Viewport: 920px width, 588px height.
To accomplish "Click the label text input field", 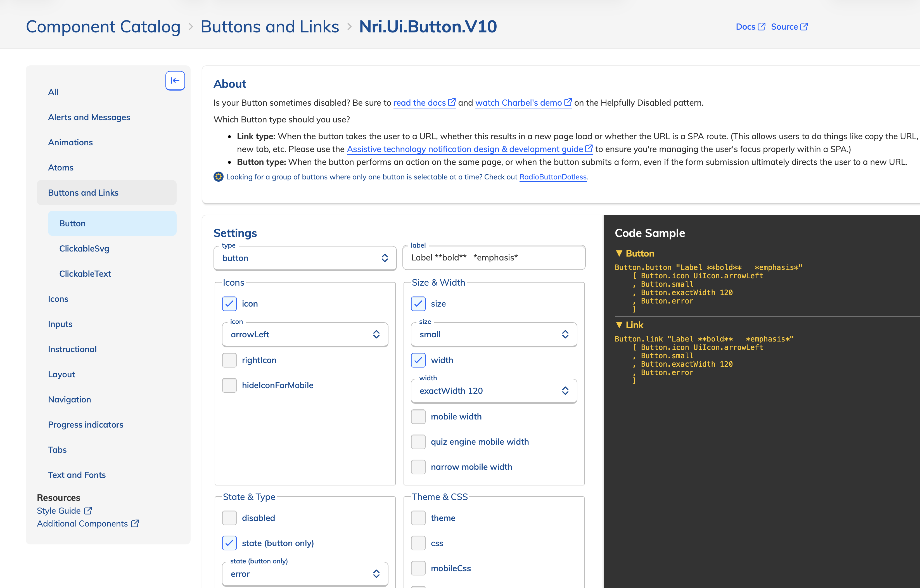I will [493, 258].
